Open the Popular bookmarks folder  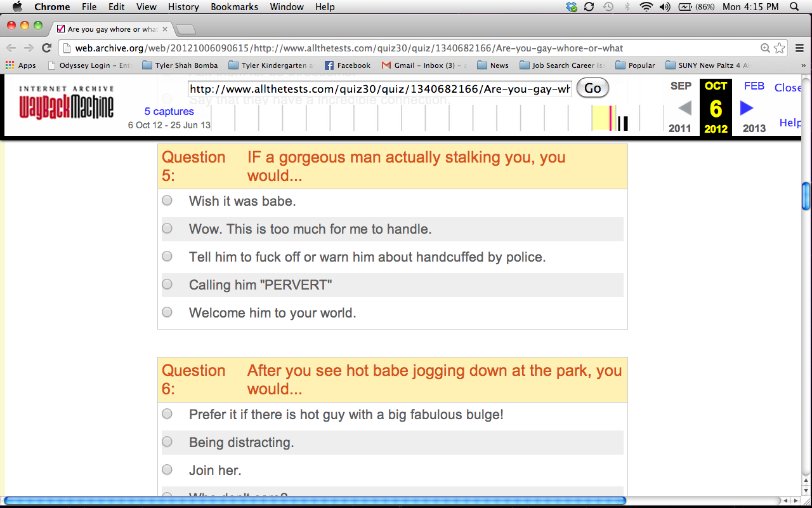point(635,65)
